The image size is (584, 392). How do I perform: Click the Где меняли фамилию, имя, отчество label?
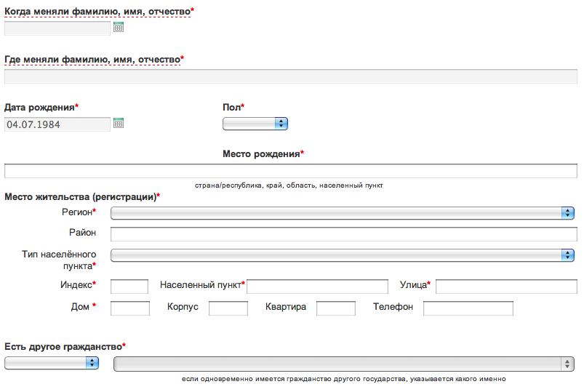(92, 60)
